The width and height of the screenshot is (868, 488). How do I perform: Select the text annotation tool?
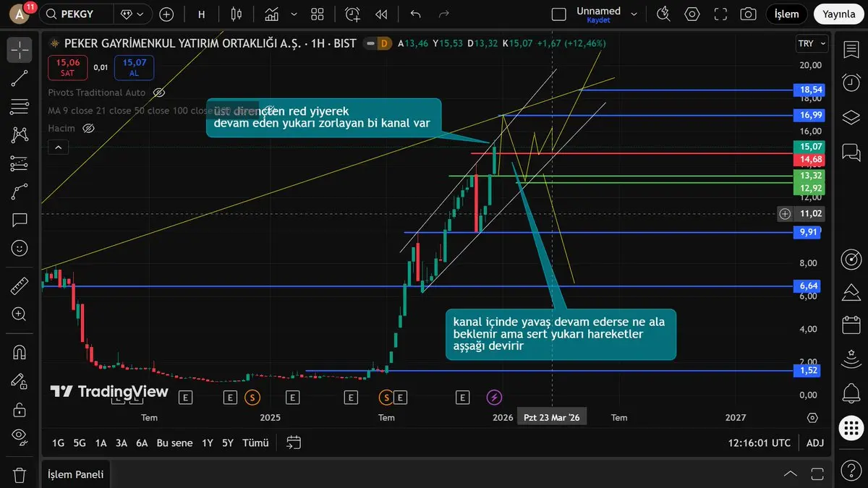pyautogui.click(x=20, y=220)
